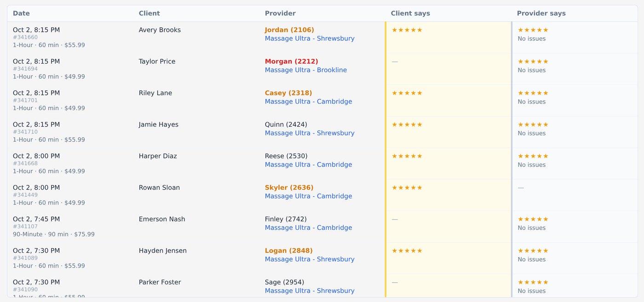Open Massage Ultra - Shrewsbury link under Jordan
The image size is (644, 302).
310,39
